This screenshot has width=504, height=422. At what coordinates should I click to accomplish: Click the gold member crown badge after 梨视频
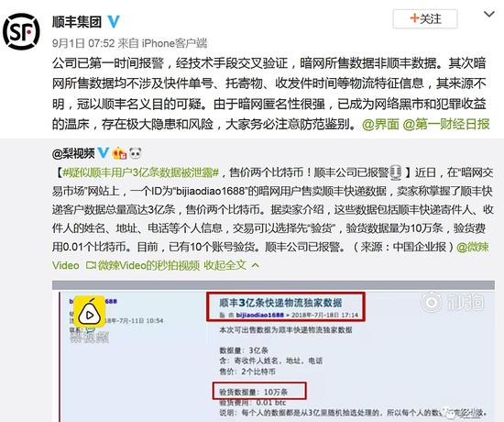click(x=119, y=153)
